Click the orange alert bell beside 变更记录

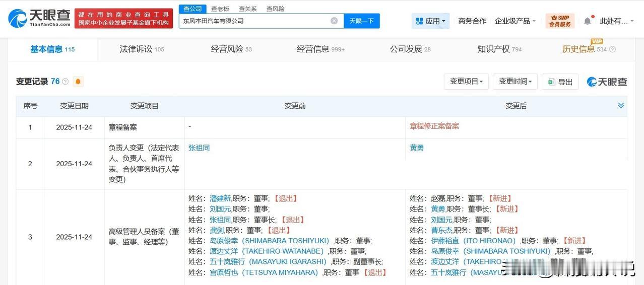point(78,82)
